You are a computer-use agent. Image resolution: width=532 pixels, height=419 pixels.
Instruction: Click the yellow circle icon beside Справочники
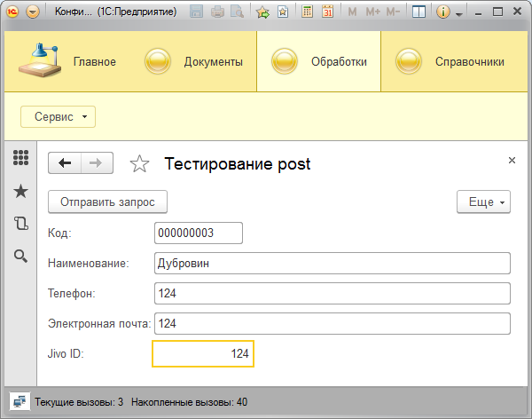pos(409,61)
